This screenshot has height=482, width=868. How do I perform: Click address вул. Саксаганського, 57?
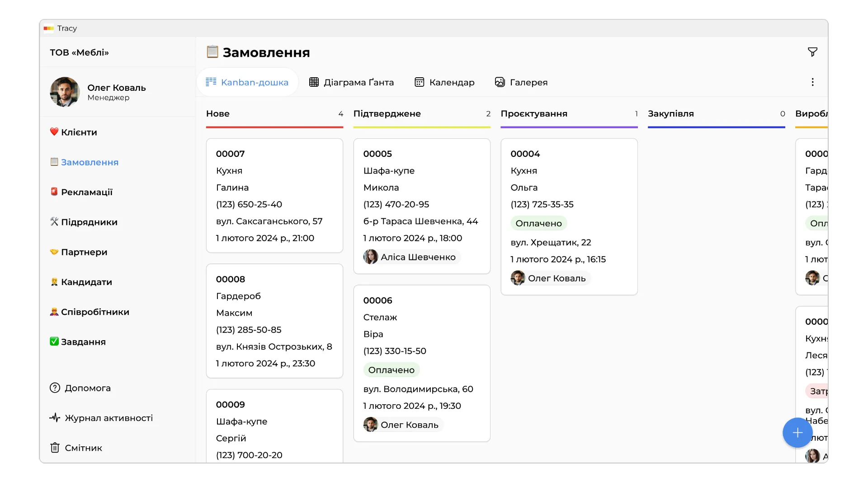coord(269,221)
